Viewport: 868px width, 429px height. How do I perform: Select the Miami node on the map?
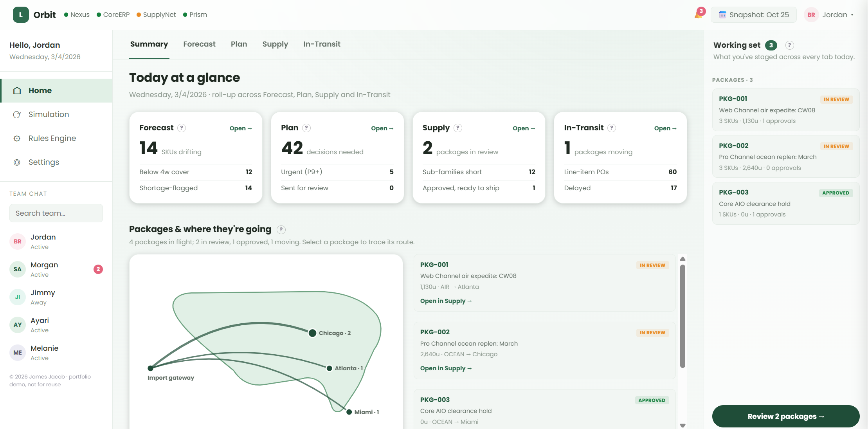(x=349, y=412)
